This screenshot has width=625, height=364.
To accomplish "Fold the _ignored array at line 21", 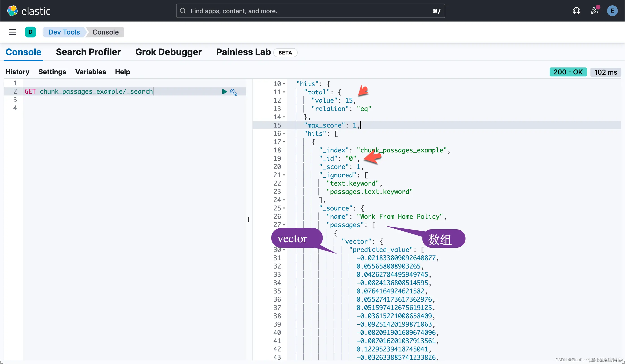I will [x=284, y=175].
